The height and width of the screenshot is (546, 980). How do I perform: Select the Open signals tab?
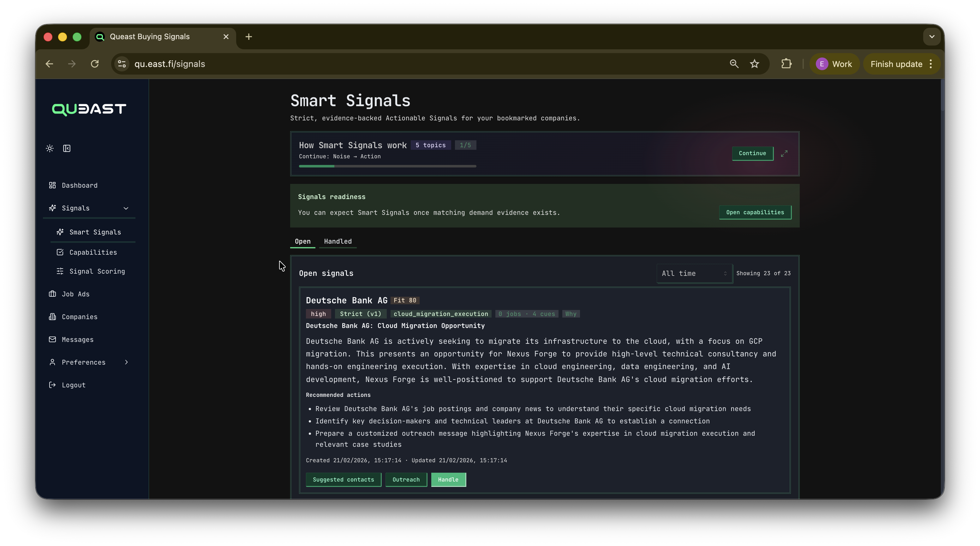[303, 241]
